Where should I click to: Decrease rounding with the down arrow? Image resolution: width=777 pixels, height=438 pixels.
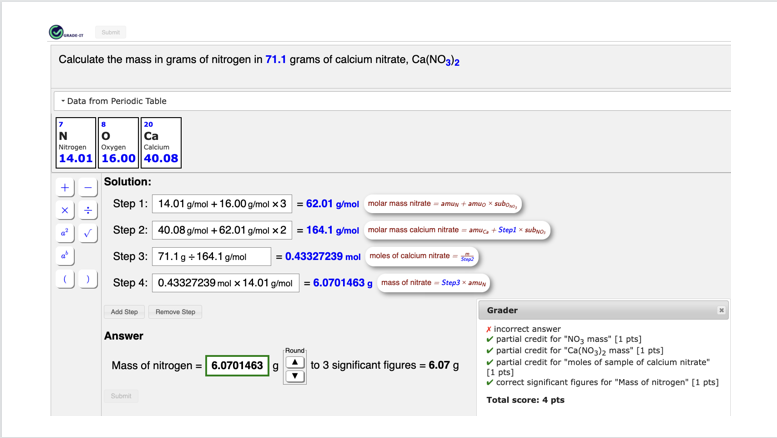click(x=294, y=376)
